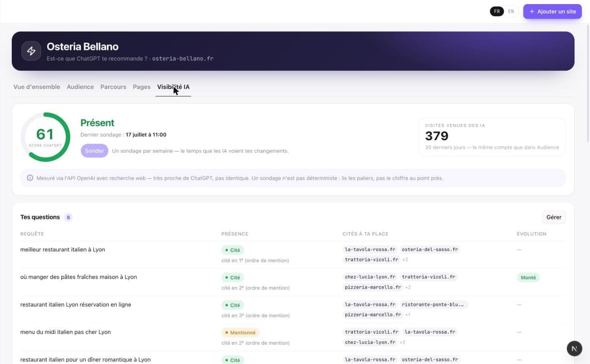
Task: Click 'cité en 3e (ordre de mention)' text
Action: pos(255,315)
